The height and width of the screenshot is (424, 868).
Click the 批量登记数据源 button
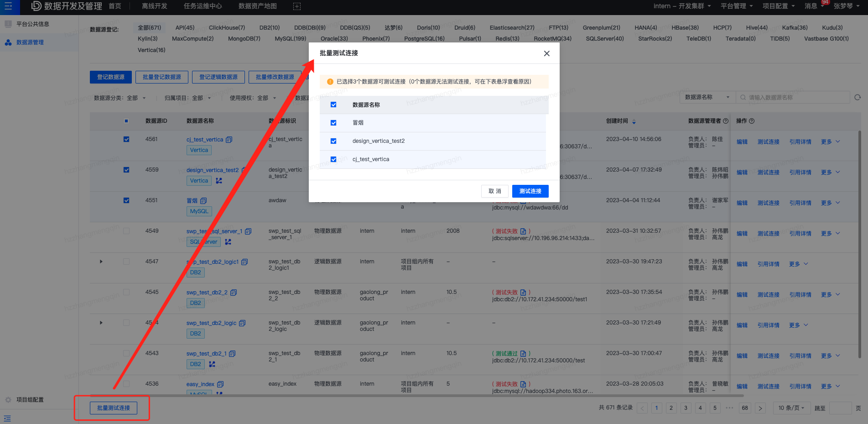point(162,77)
